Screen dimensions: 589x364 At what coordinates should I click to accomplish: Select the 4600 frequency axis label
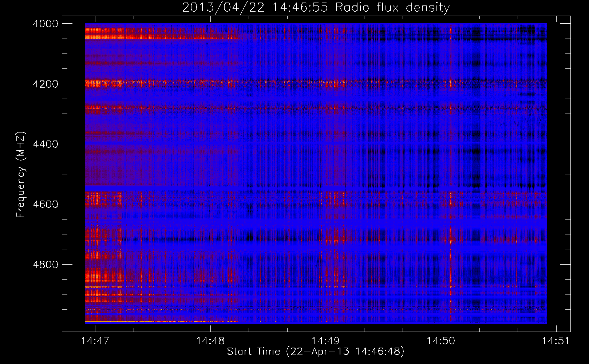[x=46, y=204]
